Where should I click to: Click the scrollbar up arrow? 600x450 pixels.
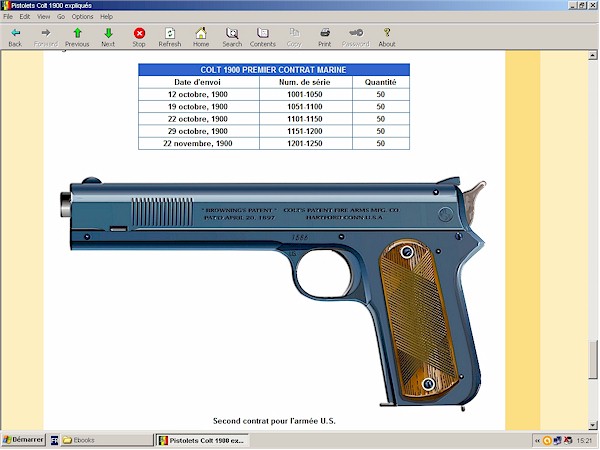593,55
